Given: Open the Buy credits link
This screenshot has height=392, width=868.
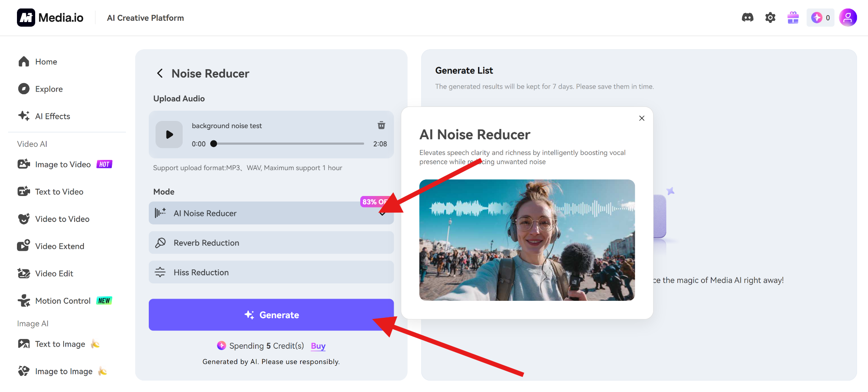Looking at the screenshot, I should 317,346.
